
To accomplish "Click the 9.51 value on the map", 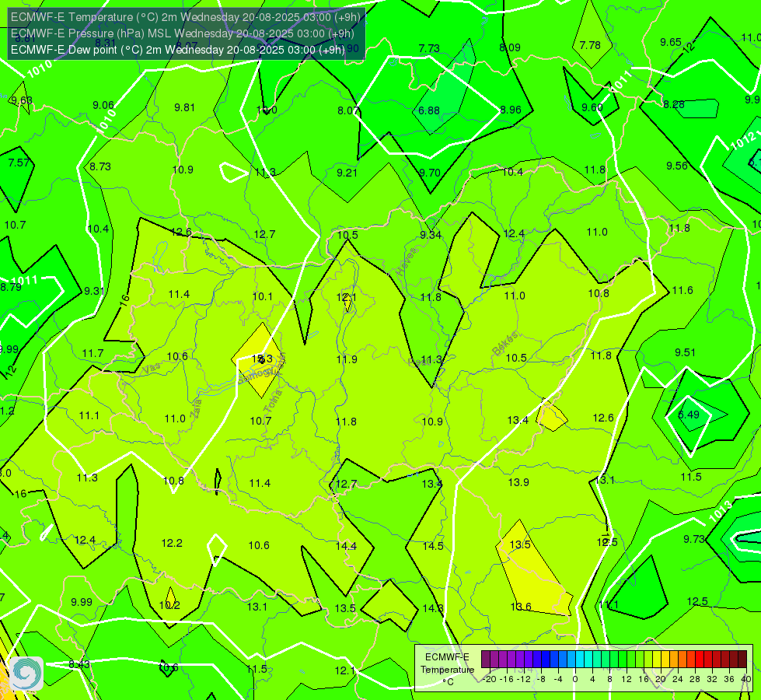I will coord(686,352).
